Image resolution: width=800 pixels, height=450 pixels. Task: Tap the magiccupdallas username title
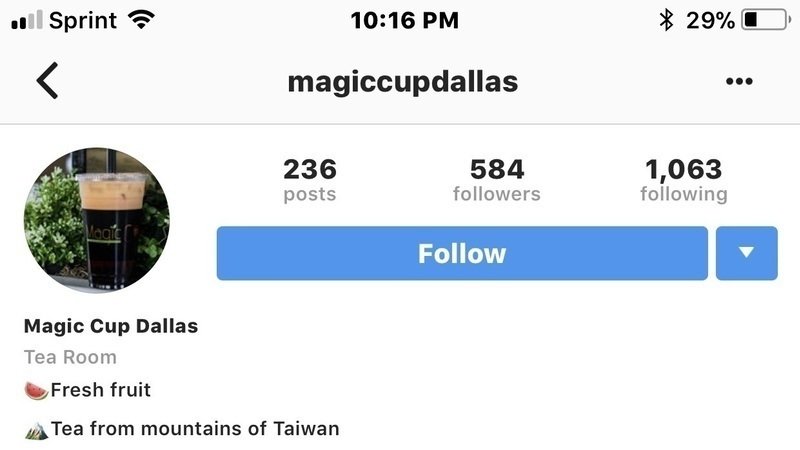coord(403,82)
